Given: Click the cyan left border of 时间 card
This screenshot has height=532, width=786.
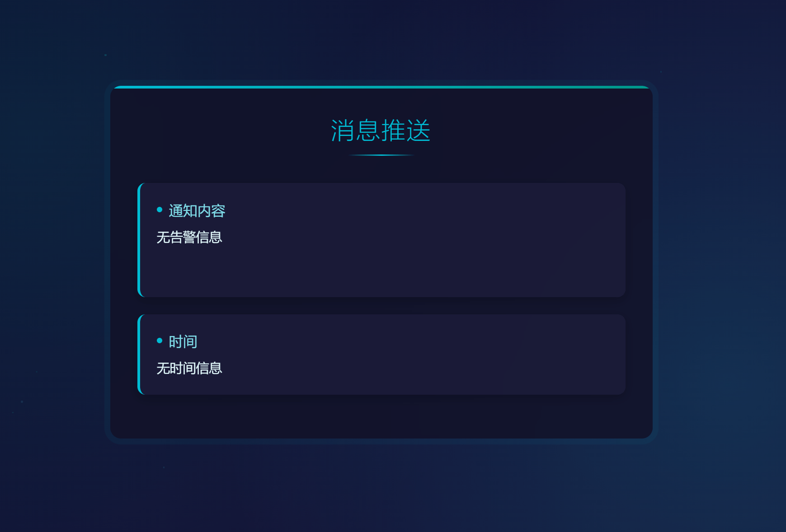Looking at the screenshot, I should [139, 355].
